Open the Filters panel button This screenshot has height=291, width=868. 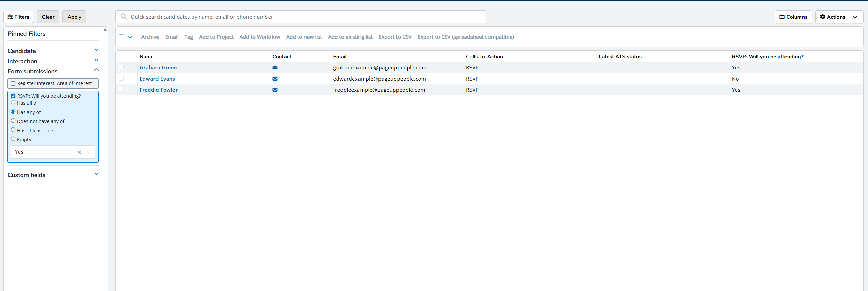point(18,17)
